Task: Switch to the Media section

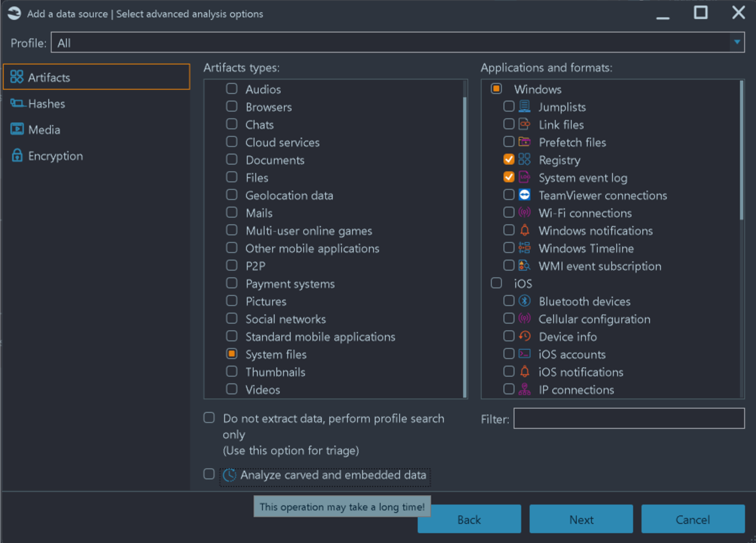Action: coord(96,129)
